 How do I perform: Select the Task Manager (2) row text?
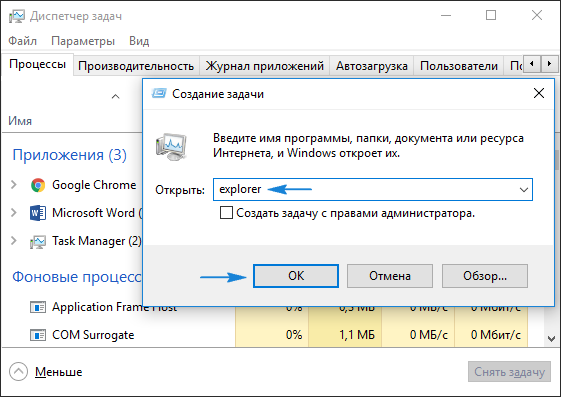97,241
